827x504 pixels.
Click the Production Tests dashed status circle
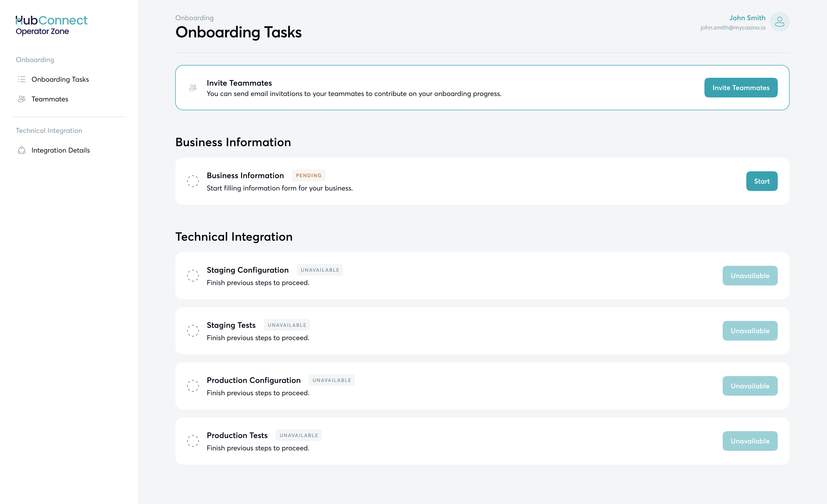tap(193, 441)
